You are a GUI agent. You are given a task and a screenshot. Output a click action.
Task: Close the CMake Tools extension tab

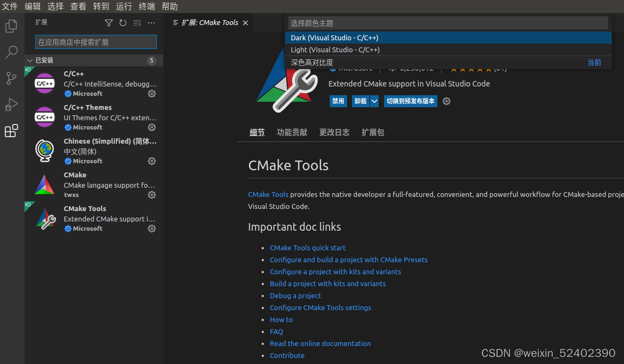(x=245, y=23)
